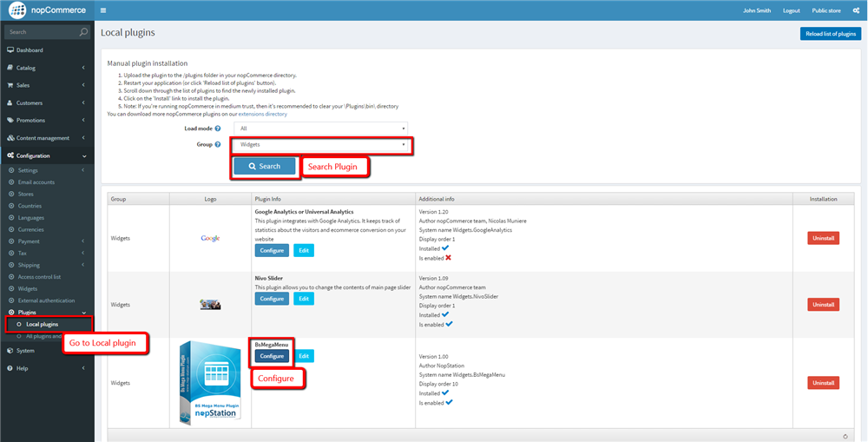
Task: Expand the Help sidebar menu
Action: pyautogui.click(x=47, y=368)
